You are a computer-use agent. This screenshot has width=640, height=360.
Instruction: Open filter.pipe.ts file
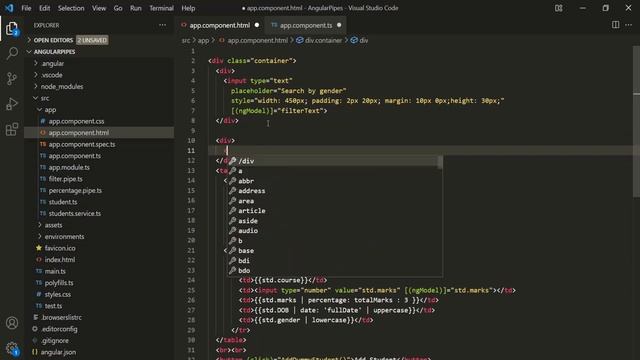click(x=65, y=179)
